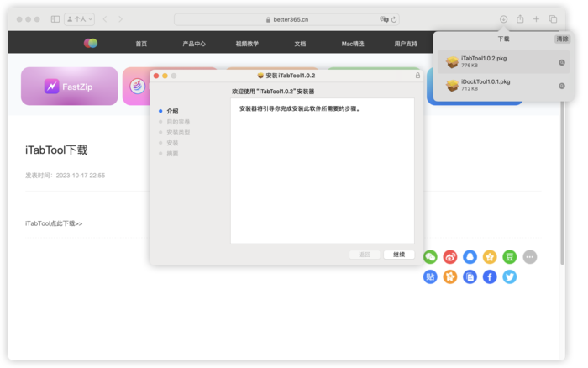The height and width of the screenshot is (368, 588).
Task: Toggle the Safari sidebar
Action: [55, 18]
